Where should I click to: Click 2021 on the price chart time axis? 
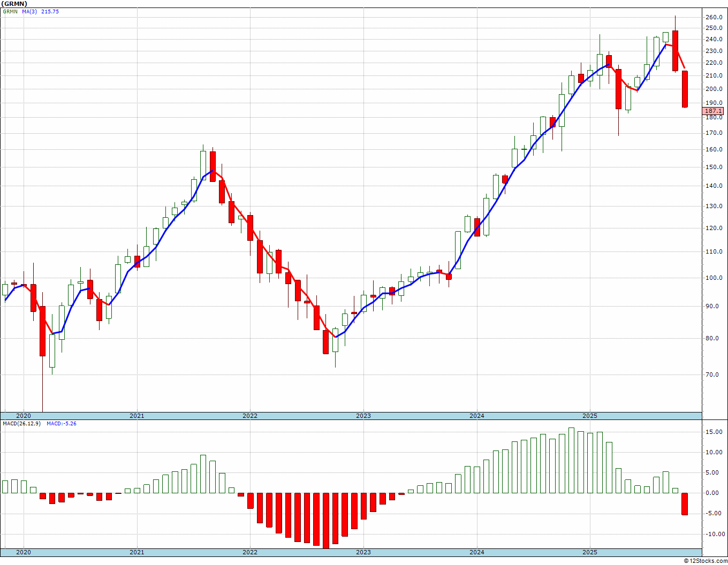(137, 416)
